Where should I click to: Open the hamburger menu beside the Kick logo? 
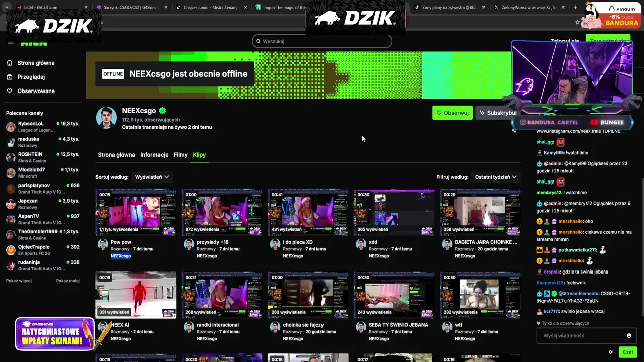point(11,42)
